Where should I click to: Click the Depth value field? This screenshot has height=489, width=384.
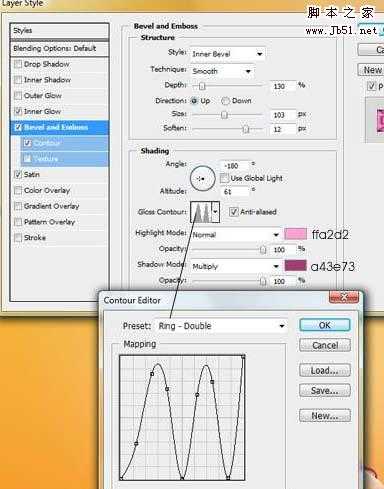click(283, 86)
